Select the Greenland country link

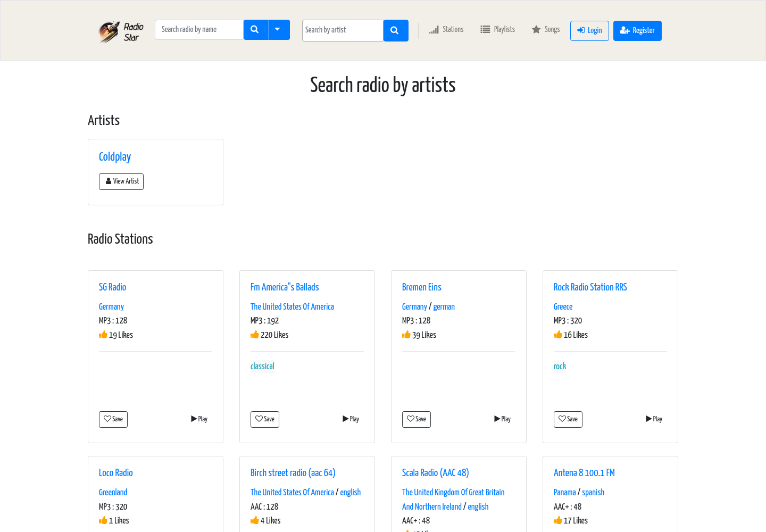(113, 492)
